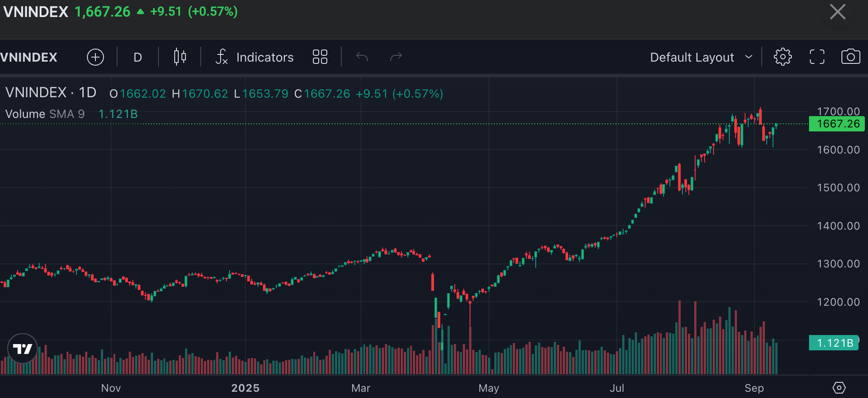868x398 pixels.
Task: Click the 1600.00 price scale label
Action: click(x=838, y=150)
